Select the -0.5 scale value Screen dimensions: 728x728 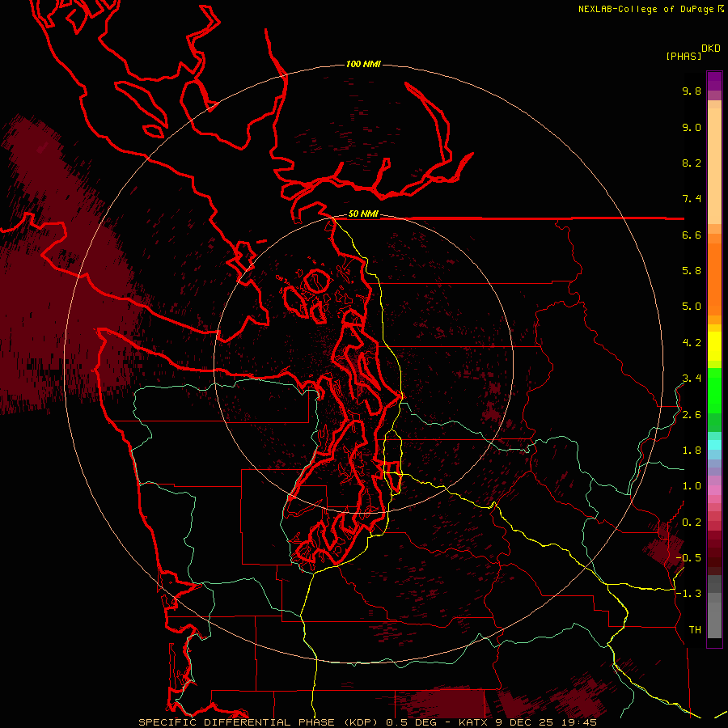pyautogui.click(x=688, y=558)
